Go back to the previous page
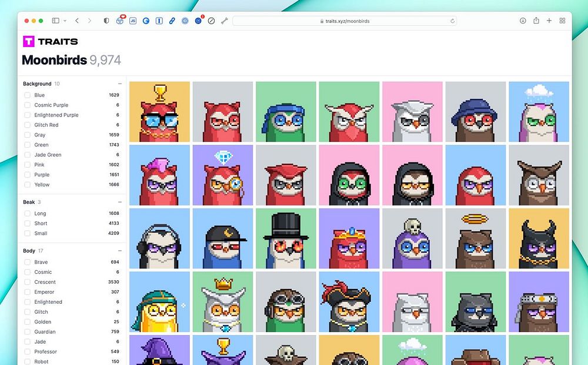588x365 pixels. click(77, 21)
